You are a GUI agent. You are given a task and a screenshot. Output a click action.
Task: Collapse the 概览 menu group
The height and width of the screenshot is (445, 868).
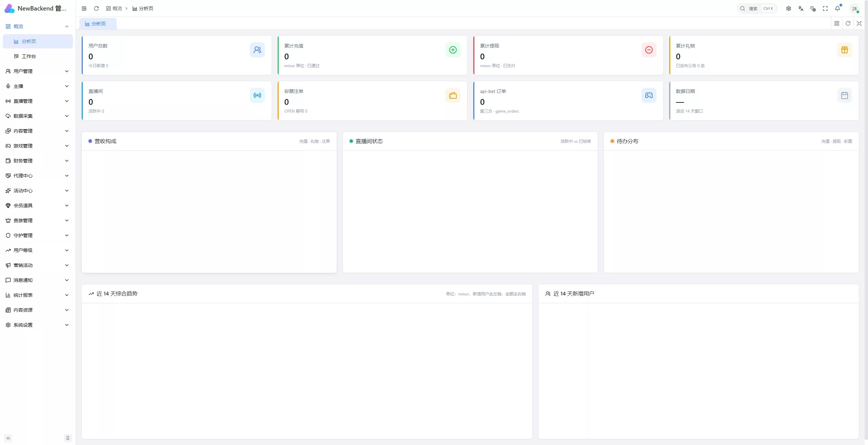click(38, 26)
